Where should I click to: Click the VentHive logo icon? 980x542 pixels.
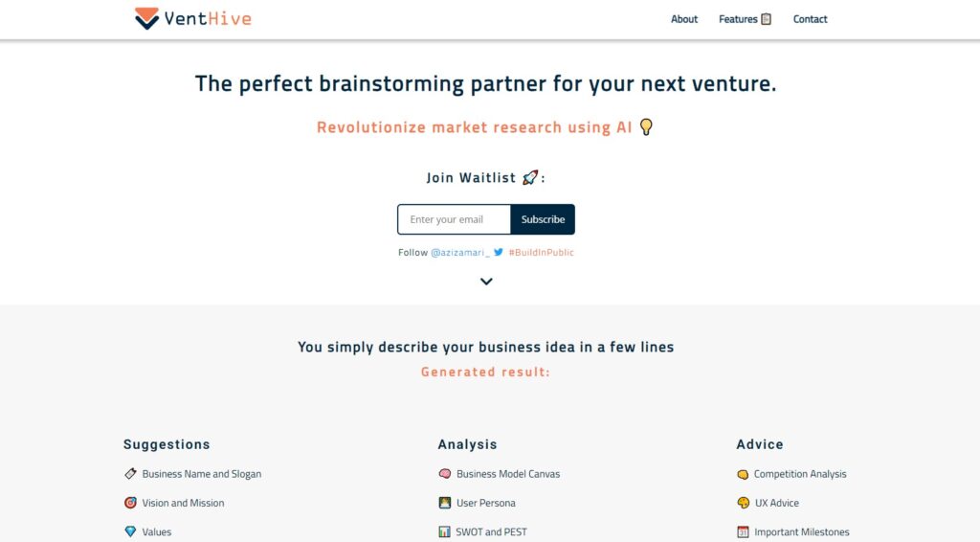click(x=146, y=18)
